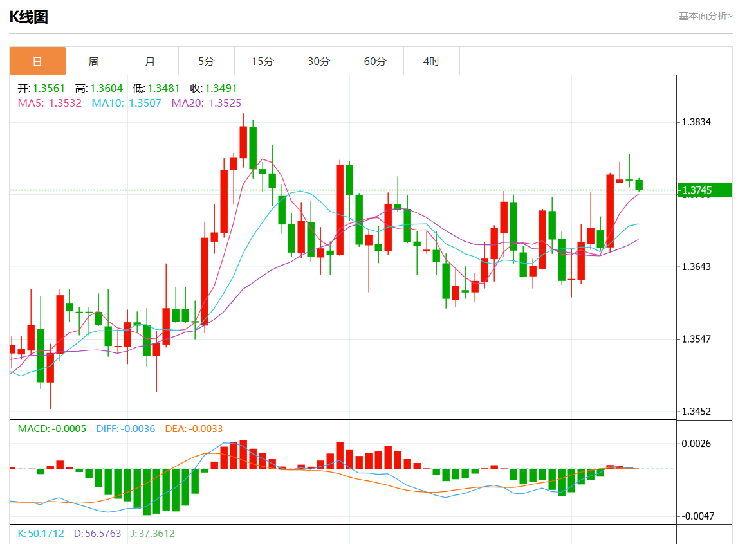Click the highest candlestick peaking near 1.3834
Viewport: 756px width, 544px height.
tap(243, 141)
